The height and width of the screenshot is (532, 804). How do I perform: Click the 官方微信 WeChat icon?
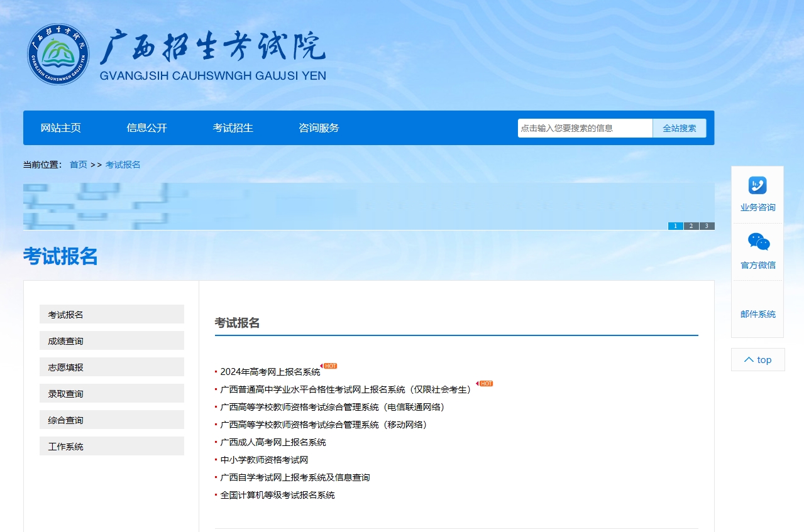[758, 242]
